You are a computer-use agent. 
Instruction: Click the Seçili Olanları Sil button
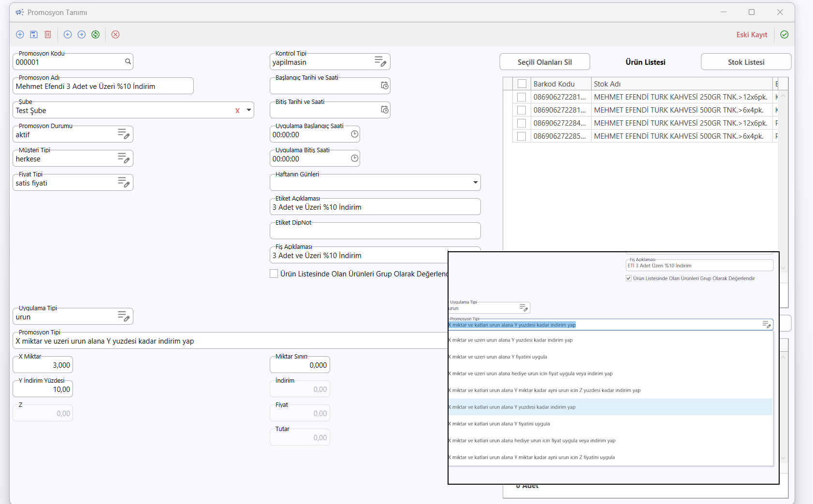point(545,62)
